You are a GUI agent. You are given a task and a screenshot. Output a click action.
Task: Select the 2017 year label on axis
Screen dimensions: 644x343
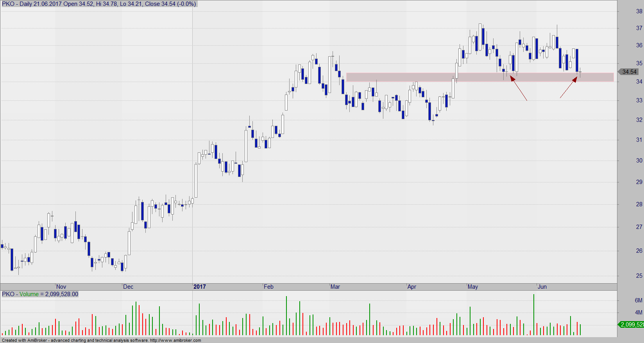pyautogui.click(x=200, y=287)
